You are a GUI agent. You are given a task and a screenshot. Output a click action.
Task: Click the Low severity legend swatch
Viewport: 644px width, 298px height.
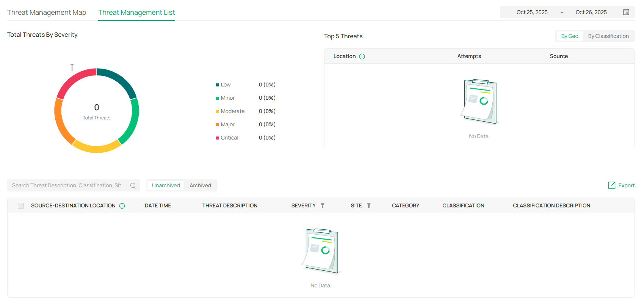pyautogui.click(x=217, y=85)
